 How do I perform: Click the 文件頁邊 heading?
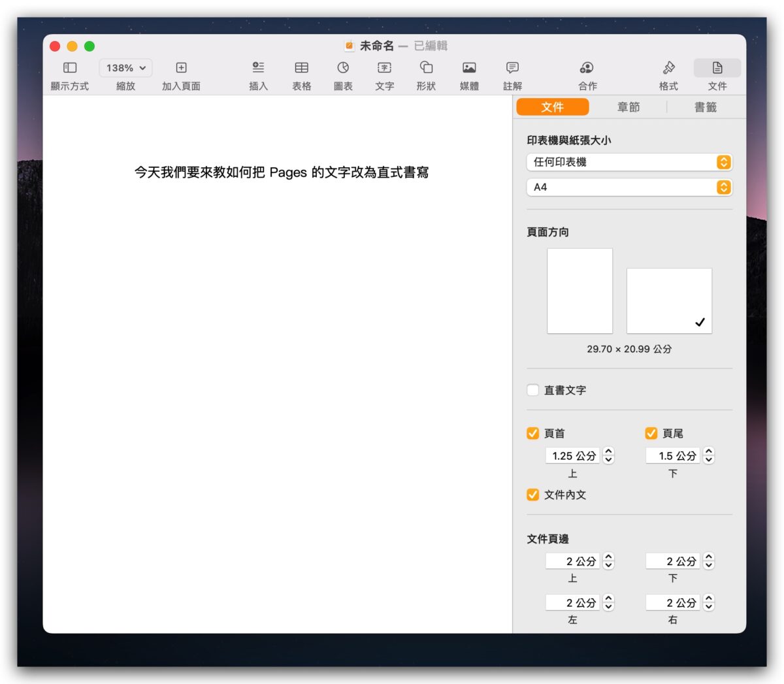click(547, 539)
